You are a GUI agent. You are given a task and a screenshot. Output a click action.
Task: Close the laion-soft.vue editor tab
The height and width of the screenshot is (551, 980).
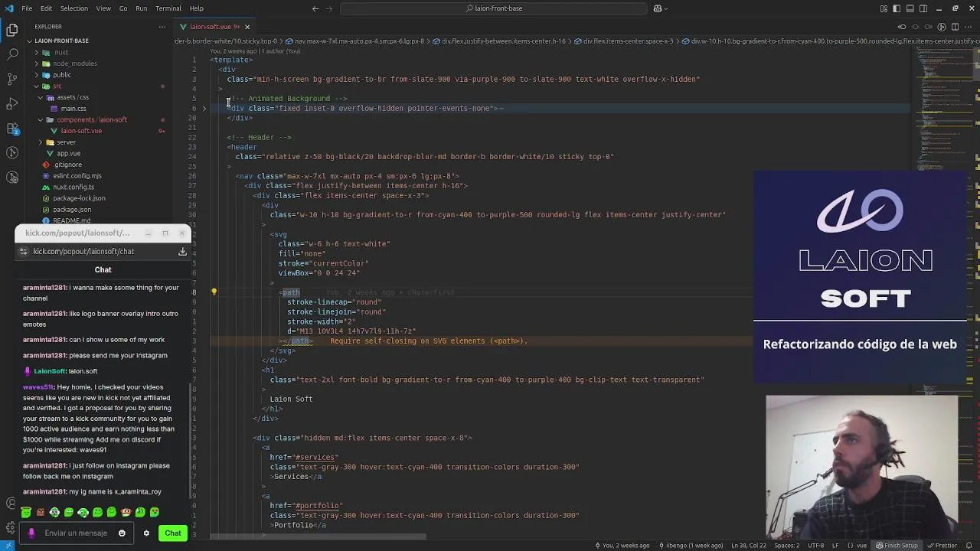247,27
